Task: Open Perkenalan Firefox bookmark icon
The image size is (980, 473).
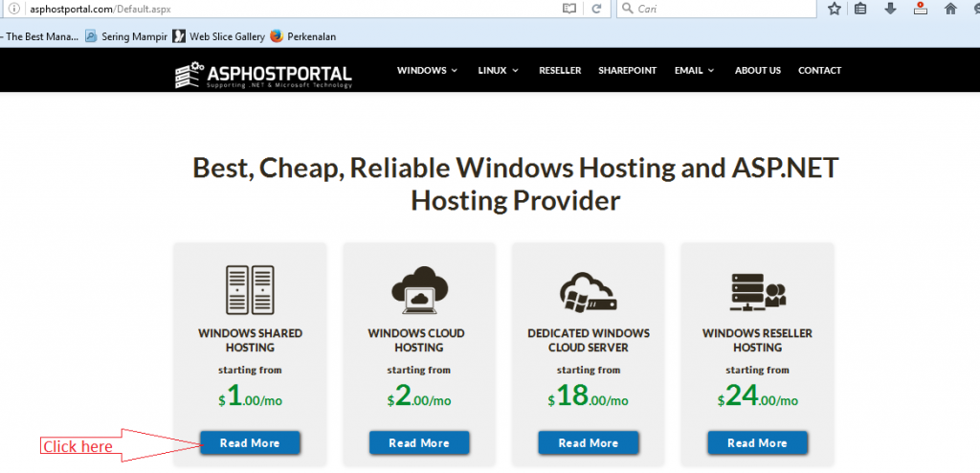Action: click(x=277, y=36)
